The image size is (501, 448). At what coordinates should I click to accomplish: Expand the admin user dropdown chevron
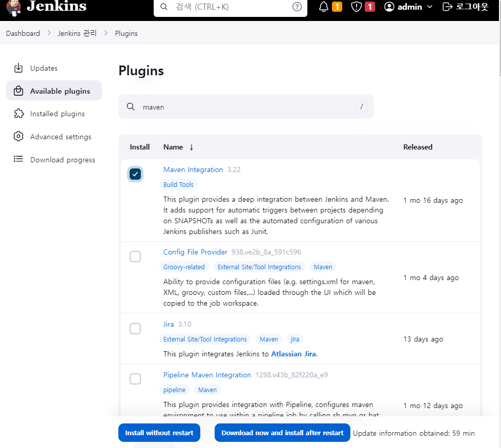430,7
